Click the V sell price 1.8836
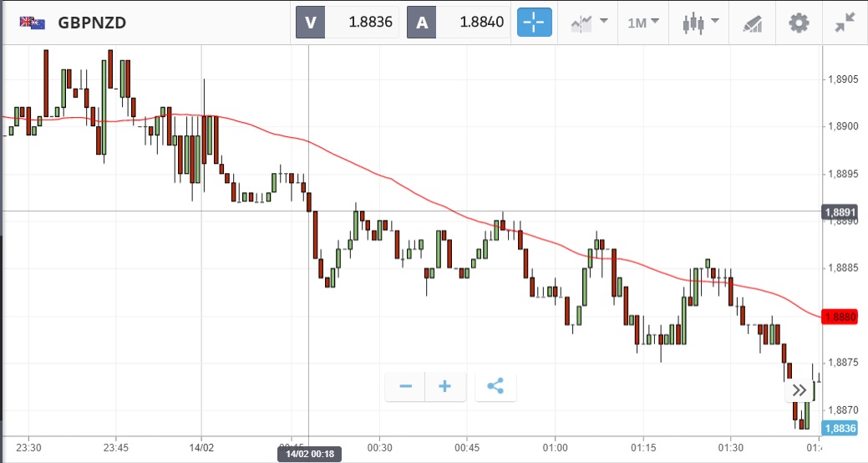This screenshot has height=463, width=868. click(348, 23)
